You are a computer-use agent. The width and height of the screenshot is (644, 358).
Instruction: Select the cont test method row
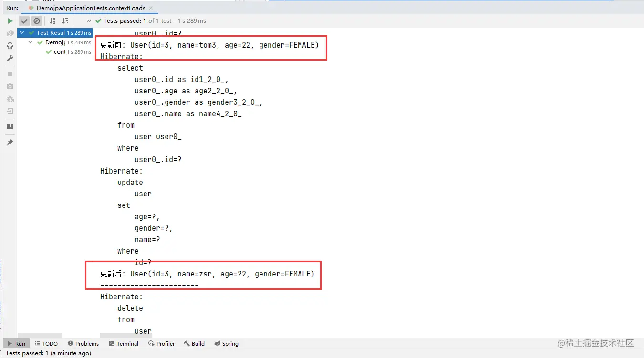(x=55, y=52)
